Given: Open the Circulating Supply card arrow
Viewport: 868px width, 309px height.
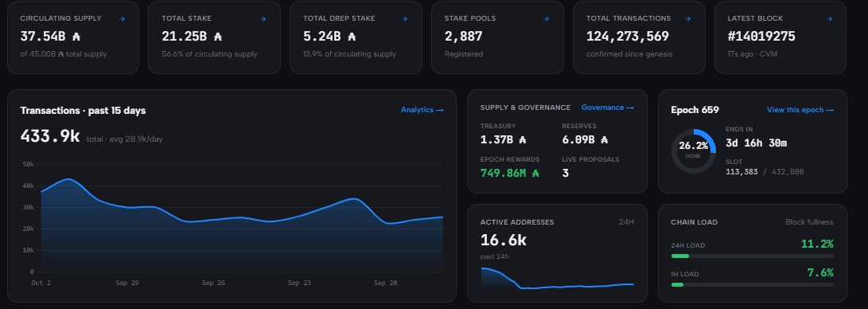Looking at the screenshot, I should tap(123, 19).
